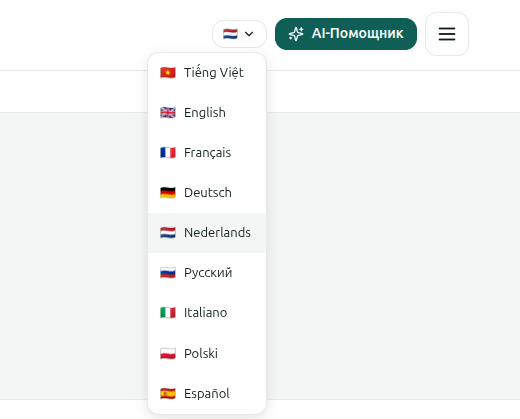Image resolution: width=520 pixels, height=419 pixels.
Task: Click the Spanish flag icon
Action: [168, 393]
